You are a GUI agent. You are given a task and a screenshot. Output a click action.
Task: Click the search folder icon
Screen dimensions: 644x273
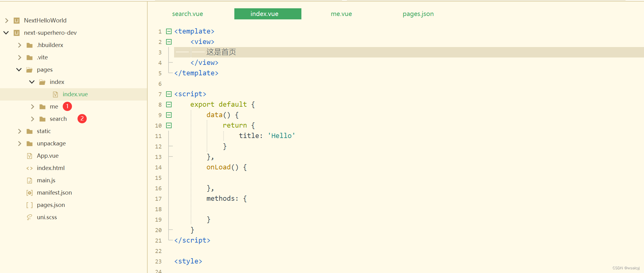pos(42,119)
